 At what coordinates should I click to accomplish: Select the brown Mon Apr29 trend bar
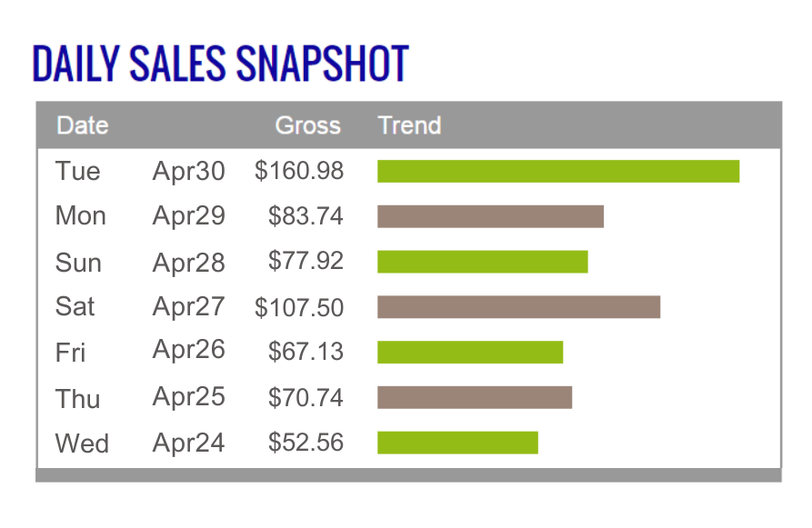coord(490,216)
